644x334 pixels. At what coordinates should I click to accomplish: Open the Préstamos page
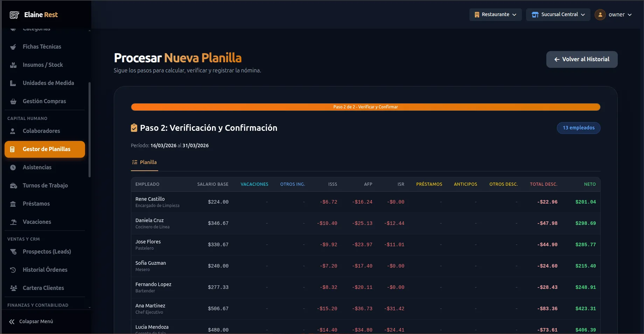coord(45,204)
